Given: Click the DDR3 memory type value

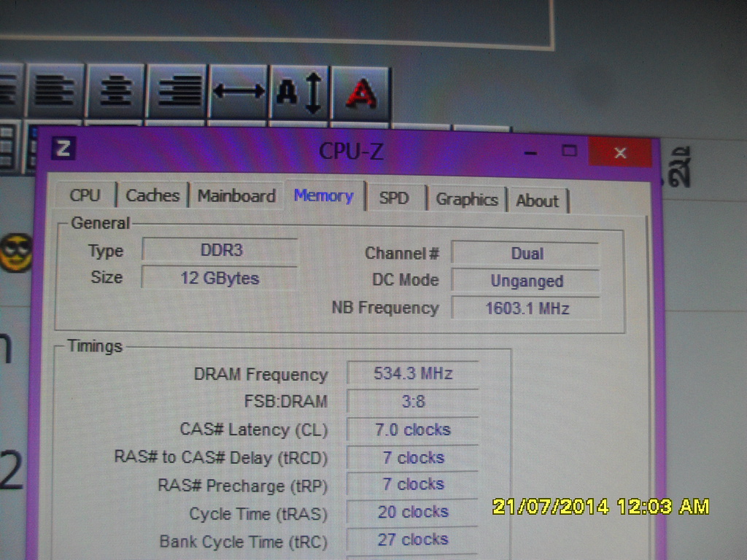Looking at the screenshot, I should tap(220, 250).
